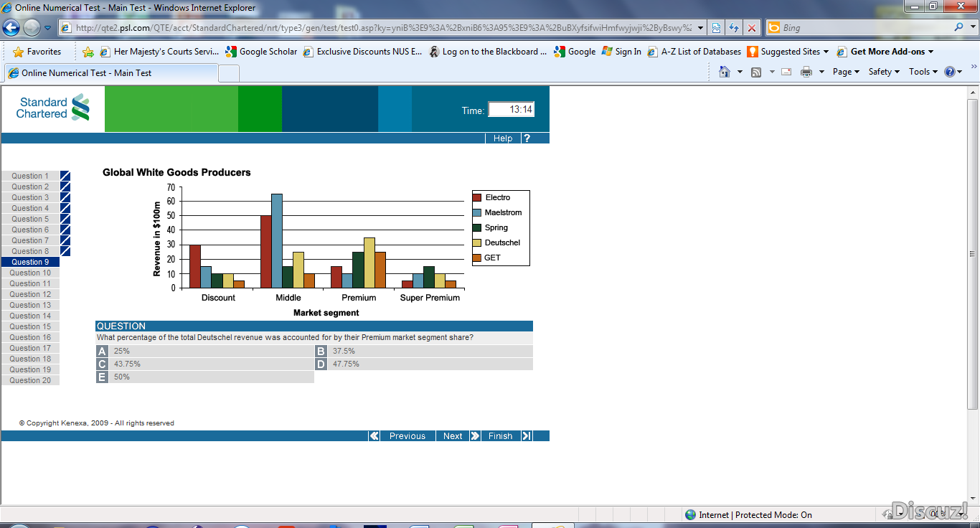Click the double-arrow icon after Next
The width and height of the screenshot is (980, 528).
pos(475,436)
